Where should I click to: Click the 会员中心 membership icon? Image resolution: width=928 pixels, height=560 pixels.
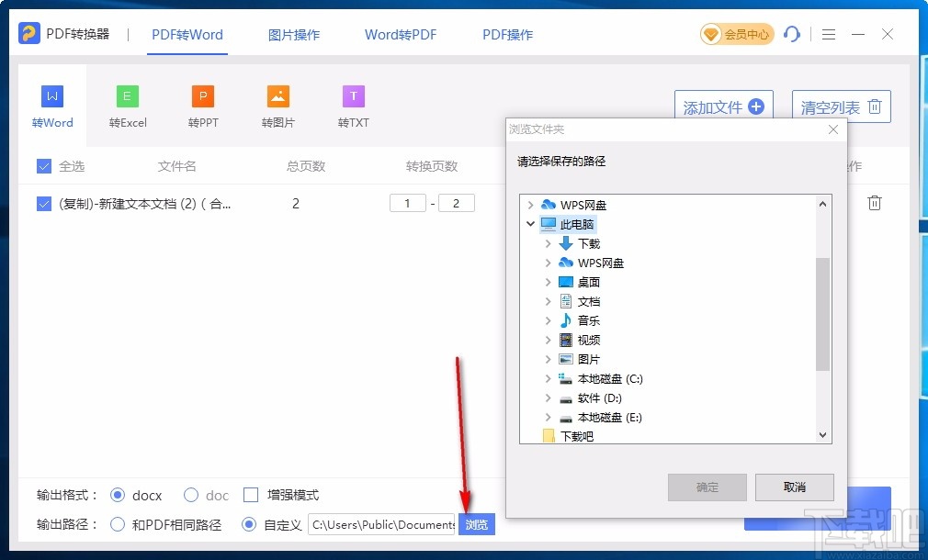click(x=736, y=34)
